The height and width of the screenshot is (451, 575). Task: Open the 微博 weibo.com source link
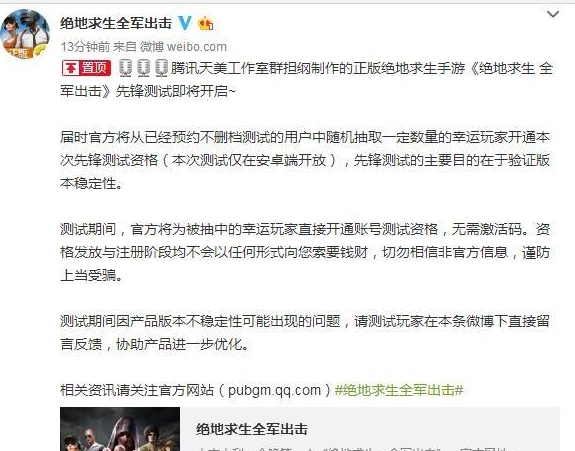click(184, 47)
